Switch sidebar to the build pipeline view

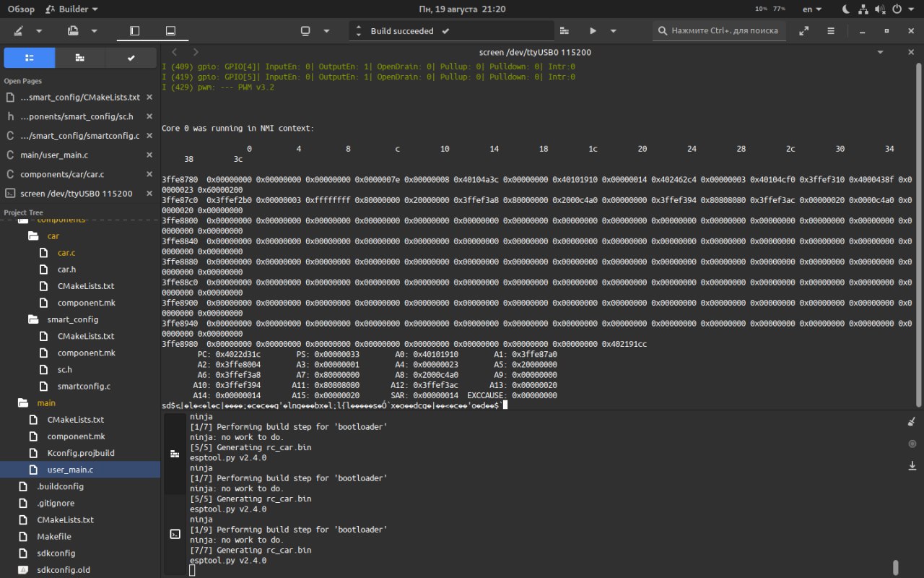80,58
